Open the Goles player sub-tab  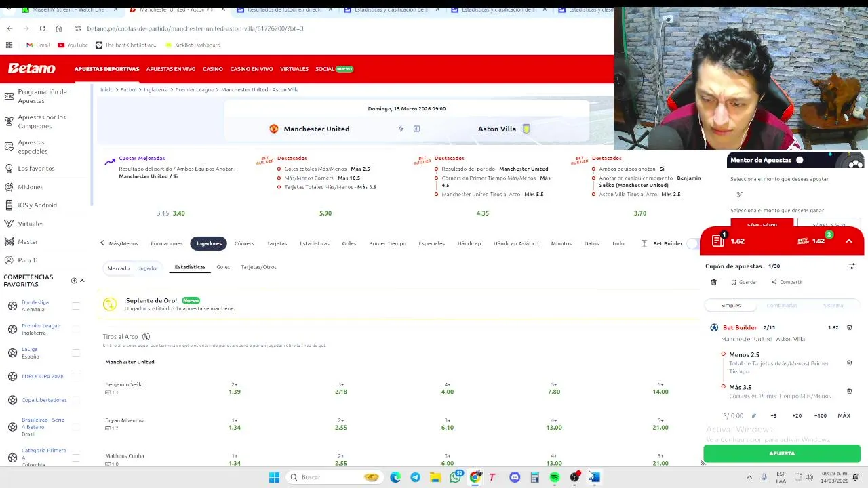pyautogui.click(x=223, y=267)
